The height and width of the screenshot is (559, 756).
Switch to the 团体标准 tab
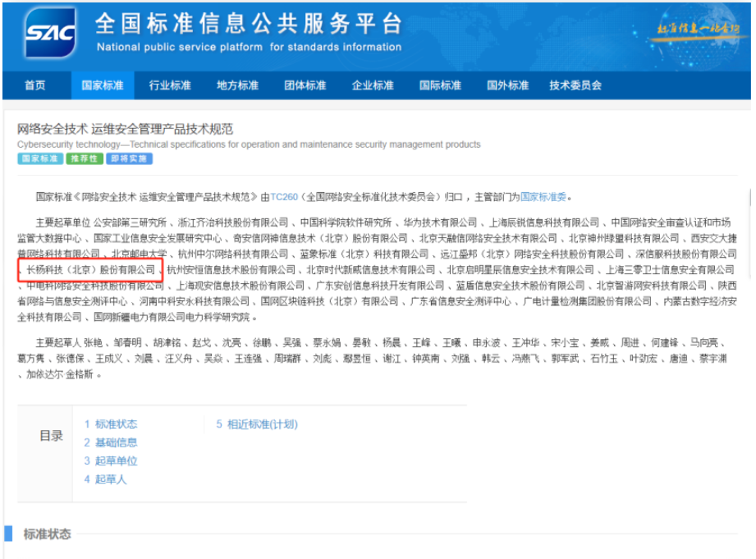tap(305, 85)
